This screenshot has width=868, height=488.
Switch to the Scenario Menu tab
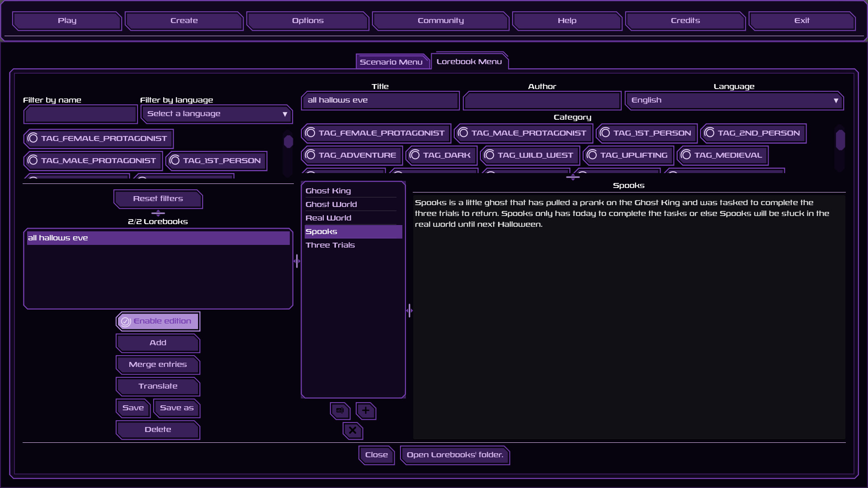pos(392,61)
